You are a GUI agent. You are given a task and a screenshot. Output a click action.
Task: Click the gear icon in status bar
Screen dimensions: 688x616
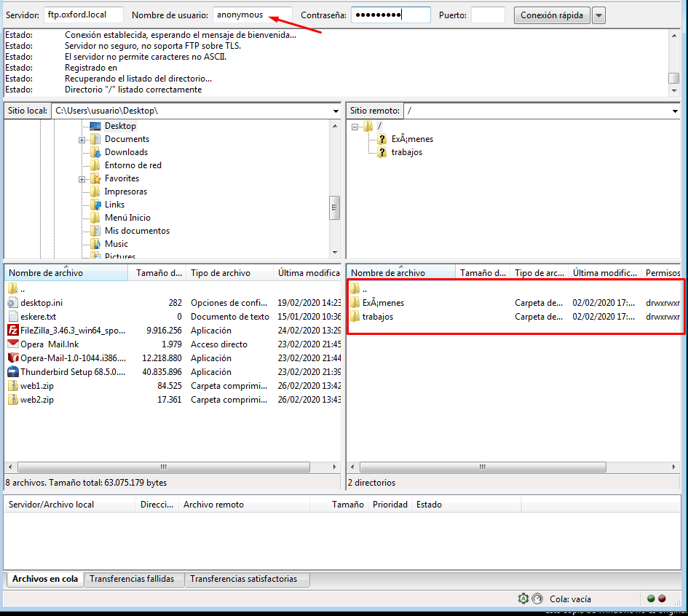point(523,599)
